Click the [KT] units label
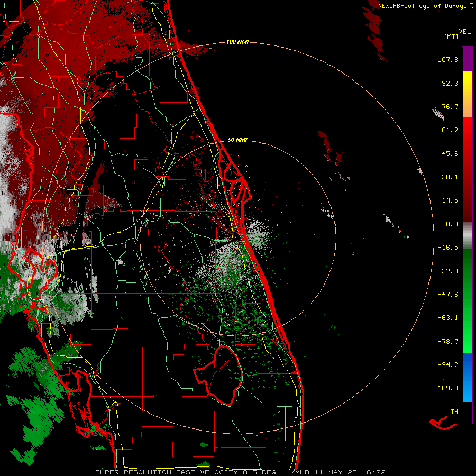This screenshot has width=476, height=476. click(x=451, y=36)
